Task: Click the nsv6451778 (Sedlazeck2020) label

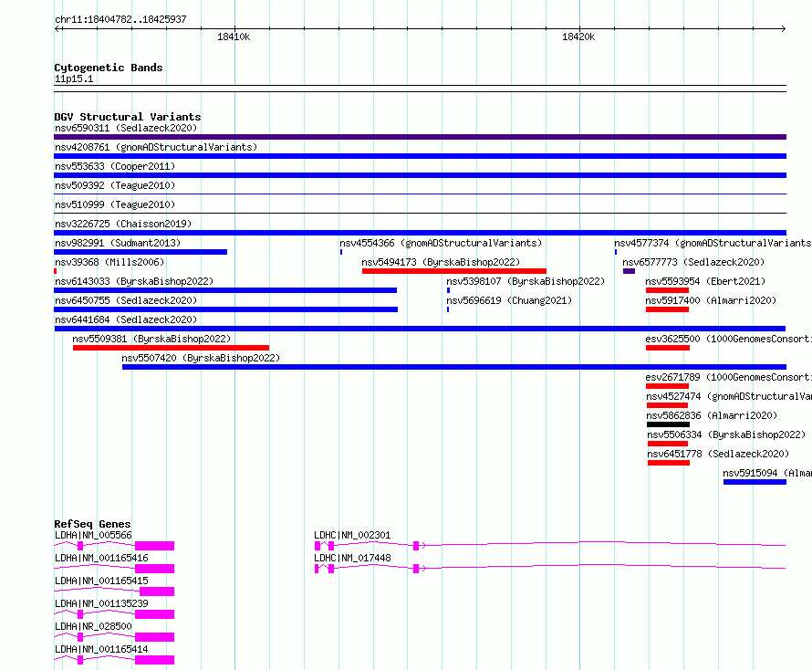Action: 718,454
